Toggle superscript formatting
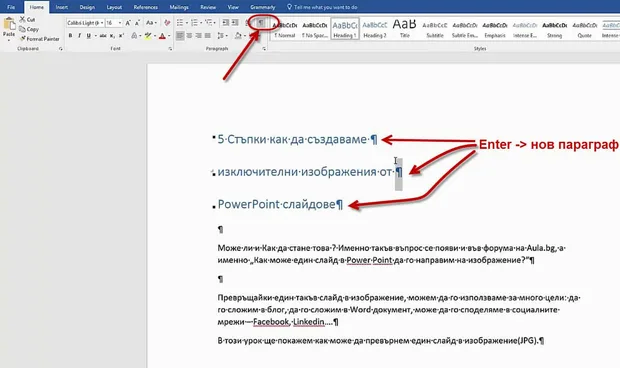 point(121,36)
